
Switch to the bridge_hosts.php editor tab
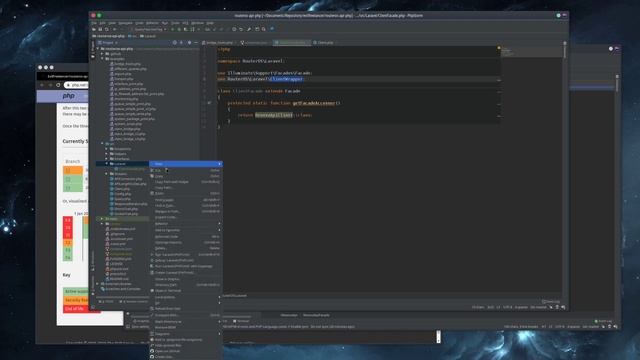click(218, 42)
